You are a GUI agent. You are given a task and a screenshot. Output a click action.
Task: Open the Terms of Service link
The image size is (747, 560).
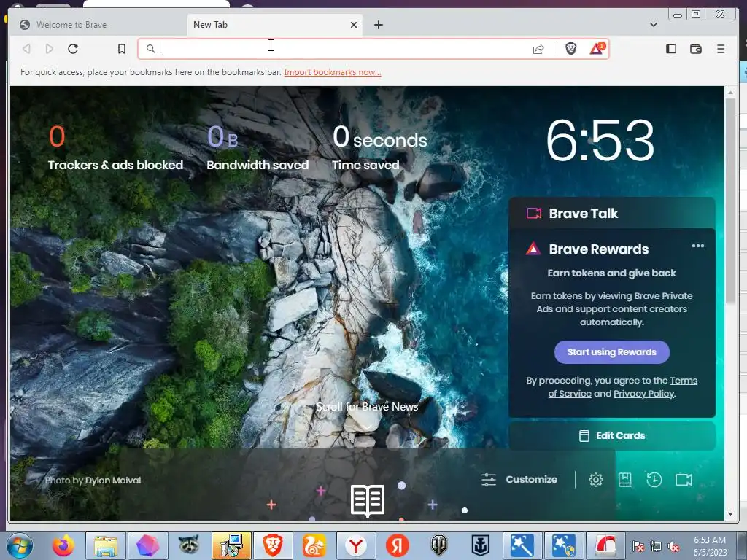tap(623, 386)
